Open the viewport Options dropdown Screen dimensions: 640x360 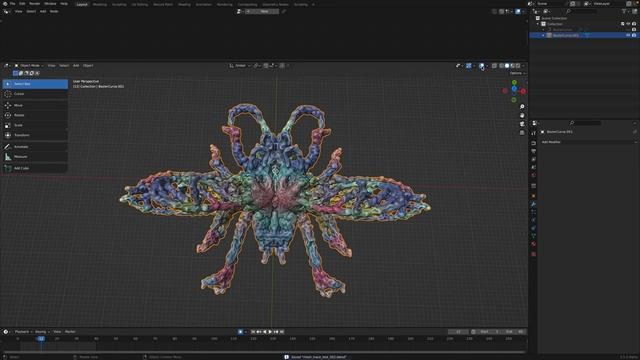pos(518,73)
